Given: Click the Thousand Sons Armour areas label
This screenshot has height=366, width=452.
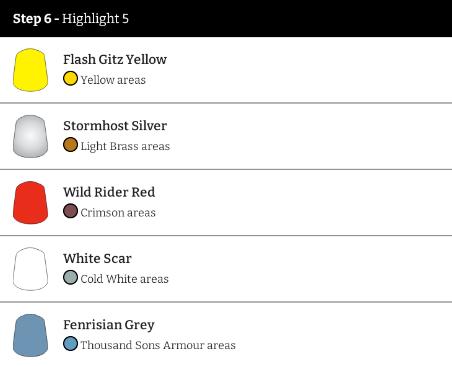Looking at the screenshot, I should coord(158,345).
